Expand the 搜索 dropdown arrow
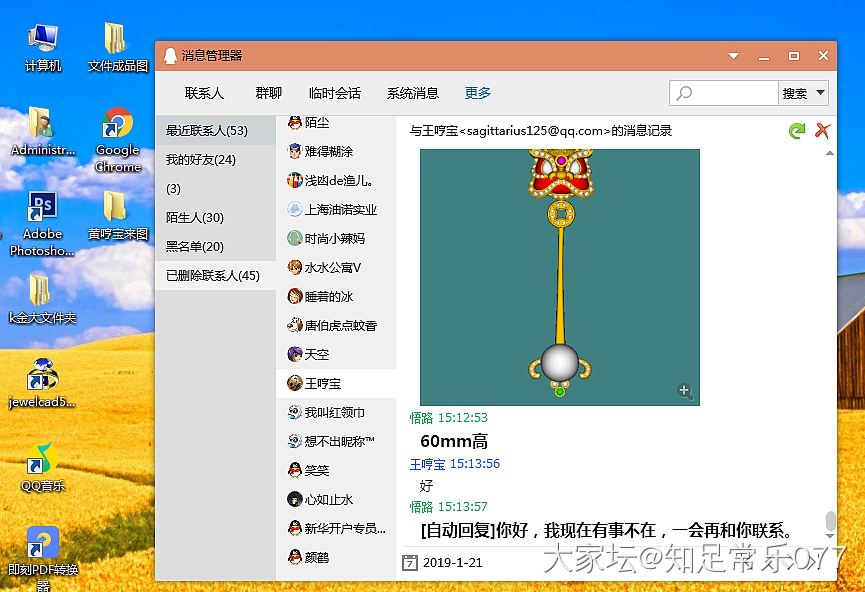Viewport: 865px width, 592px height. coord(821,93)
